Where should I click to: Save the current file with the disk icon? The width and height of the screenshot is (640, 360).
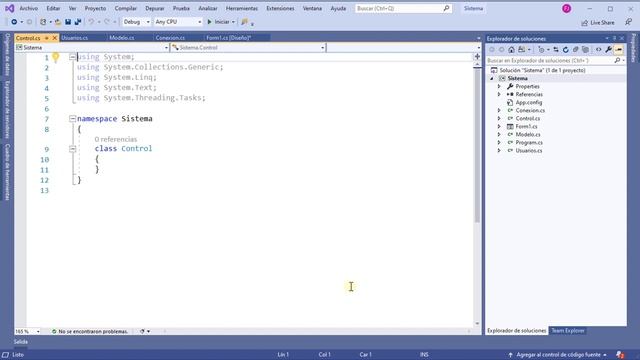(x=68, y=22)
